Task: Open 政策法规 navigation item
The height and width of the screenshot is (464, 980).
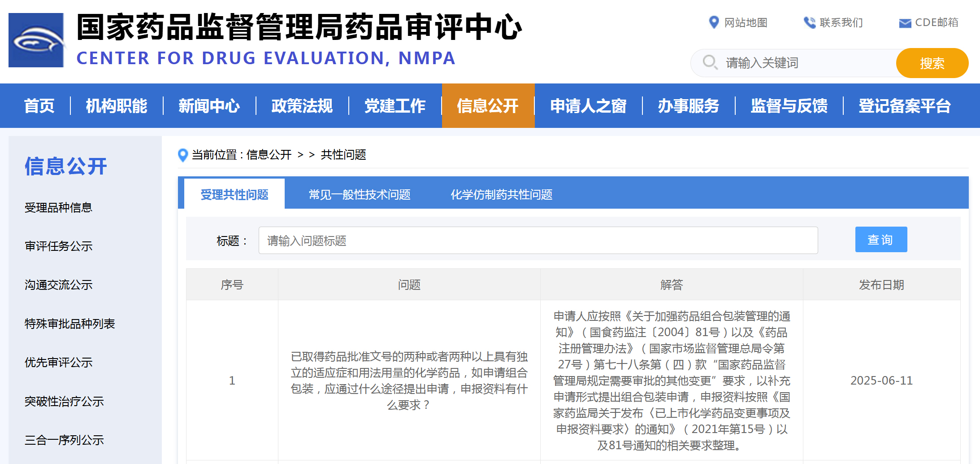Action: point(302,106)
